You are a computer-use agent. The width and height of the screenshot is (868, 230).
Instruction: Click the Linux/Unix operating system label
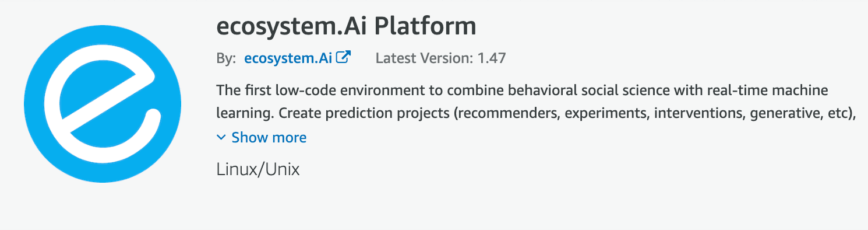point(257,170)
